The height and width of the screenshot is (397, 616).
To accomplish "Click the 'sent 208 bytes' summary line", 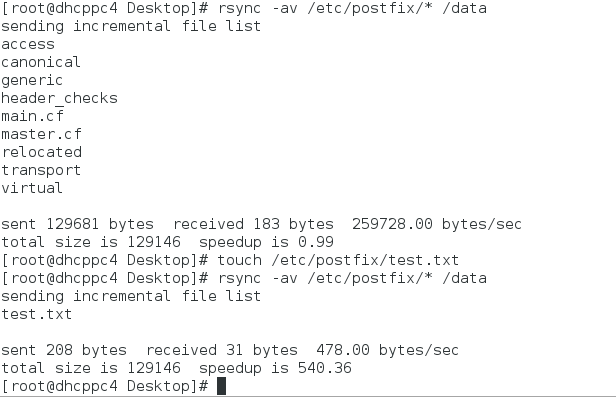I will click(230, 350).
